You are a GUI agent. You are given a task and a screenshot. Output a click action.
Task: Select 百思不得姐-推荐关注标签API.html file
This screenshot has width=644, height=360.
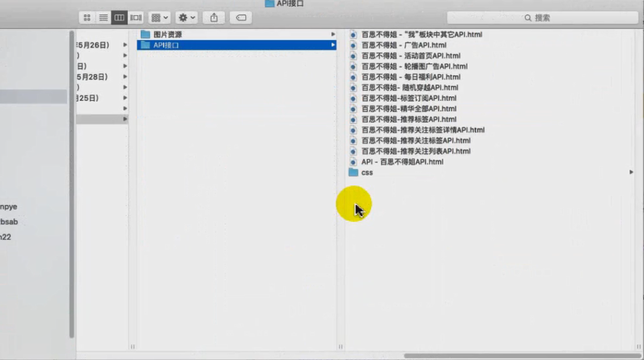pyautogui.click(x=416, y=140)
